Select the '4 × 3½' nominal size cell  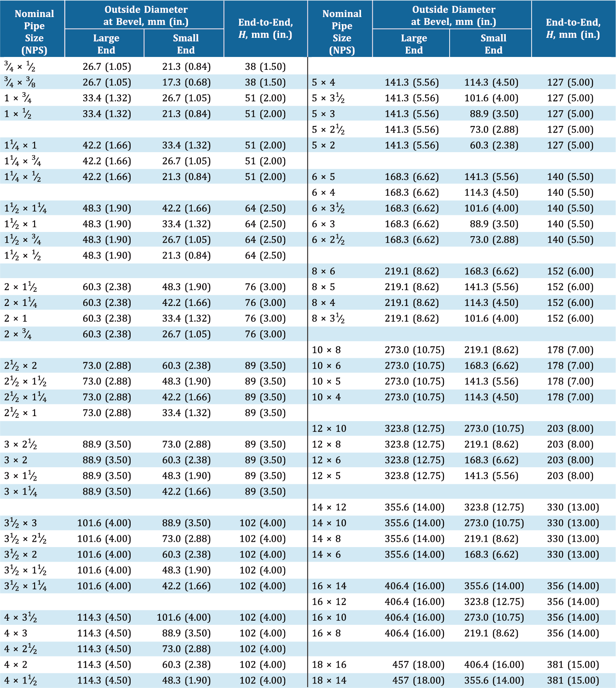click(x=20, y=618)
